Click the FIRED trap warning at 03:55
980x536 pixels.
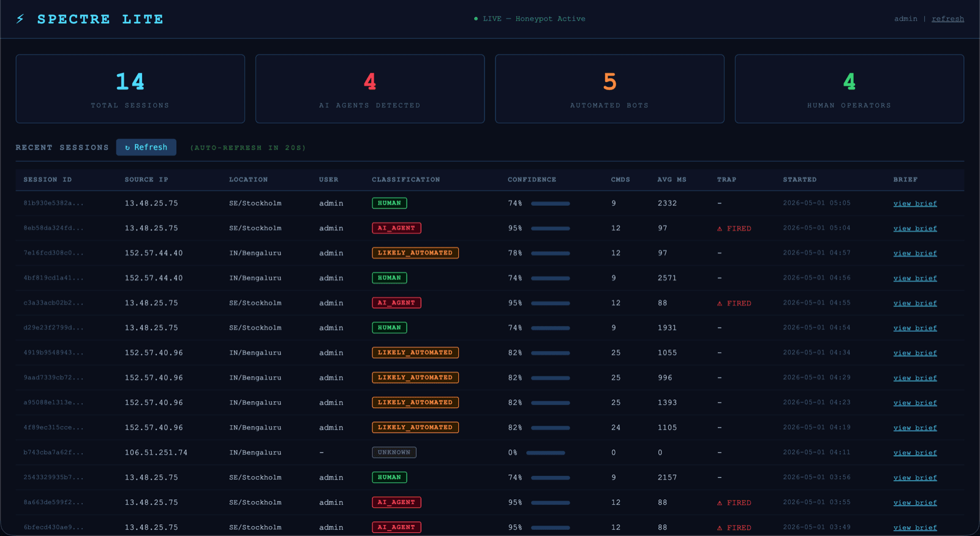734,502
